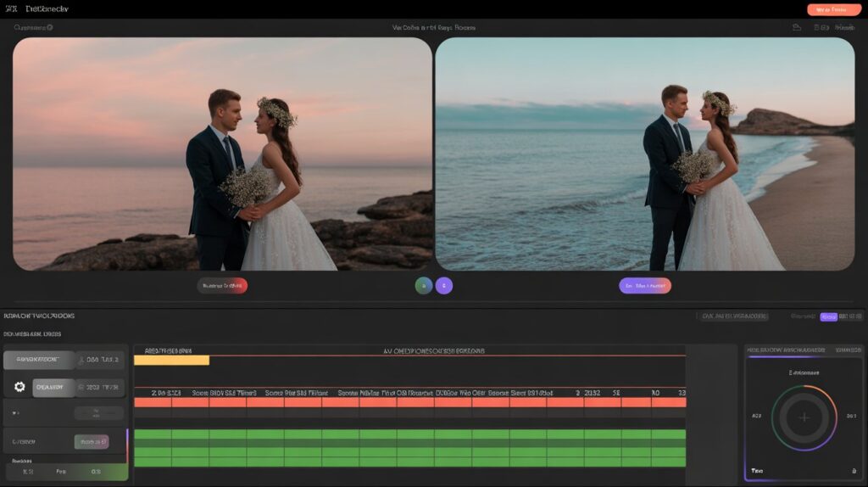Select the left sunset wedding preview image

click(x=223, y=154)
